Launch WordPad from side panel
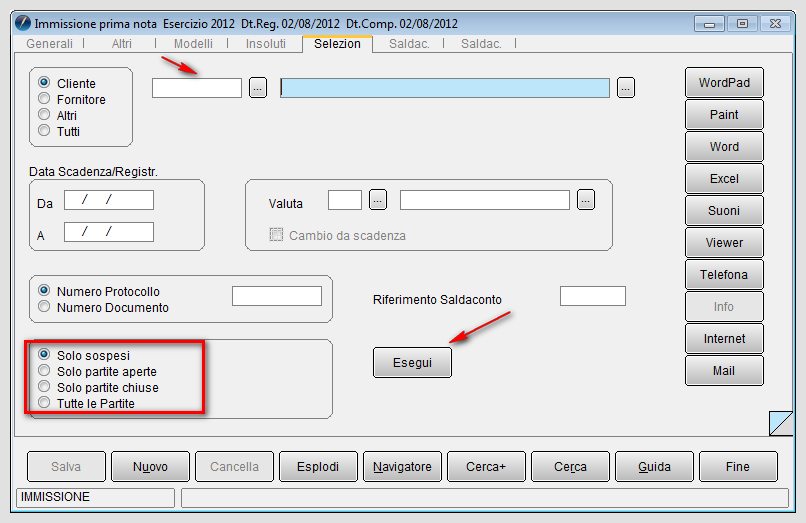The height and width of the screenshot is (523, 806). (724, 83)
